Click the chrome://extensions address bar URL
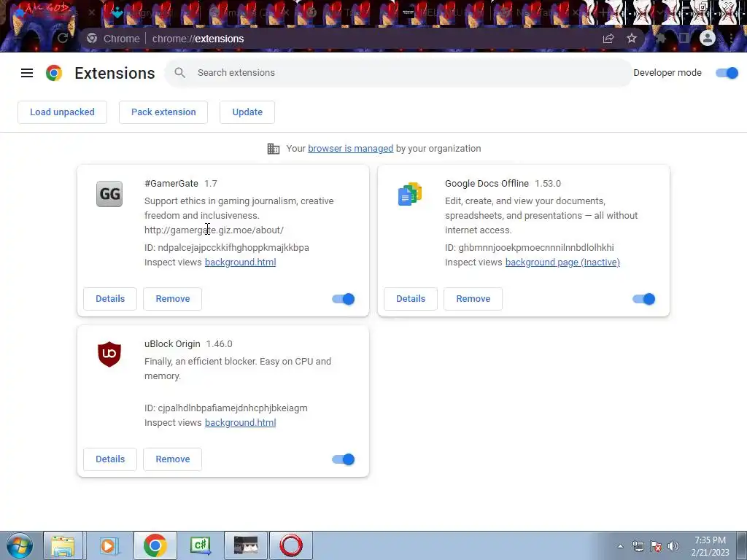Viewport: 747px width, 560px height. [198, 39]
